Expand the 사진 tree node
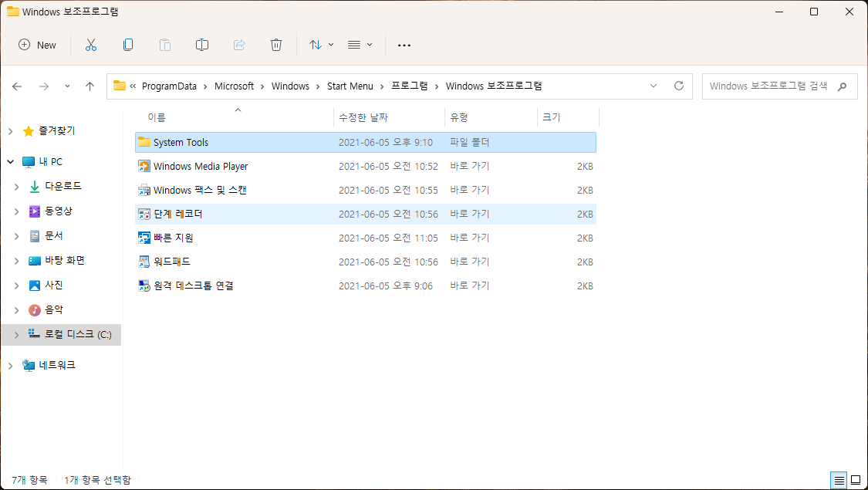Viewport: 868px width, 490px height. (x=17, y=286)
